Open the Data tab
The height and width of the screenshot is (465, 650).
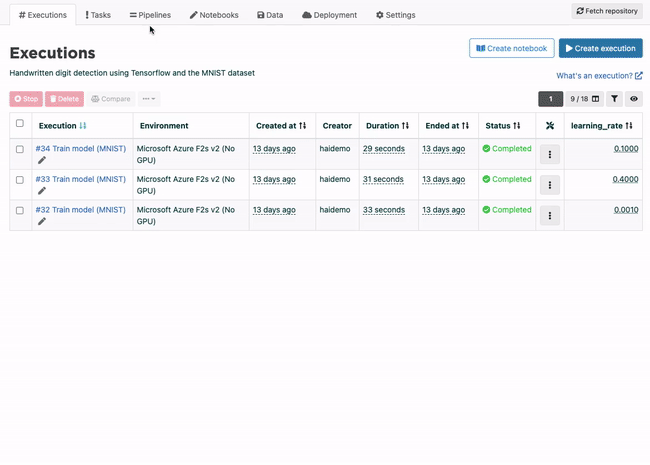[270, 15]
